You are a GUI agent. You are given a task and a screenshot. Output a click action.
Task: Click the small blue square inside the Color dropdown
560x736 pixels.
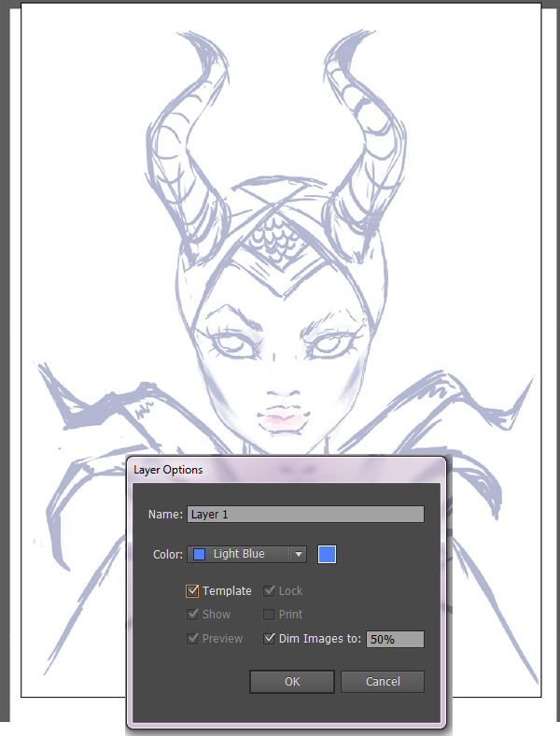199,555
